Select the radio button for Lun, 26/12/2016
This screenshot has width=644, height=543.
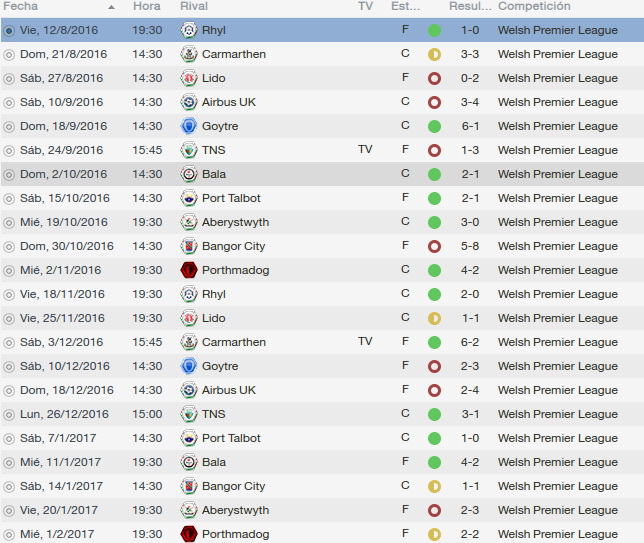(x=9, y=415)
